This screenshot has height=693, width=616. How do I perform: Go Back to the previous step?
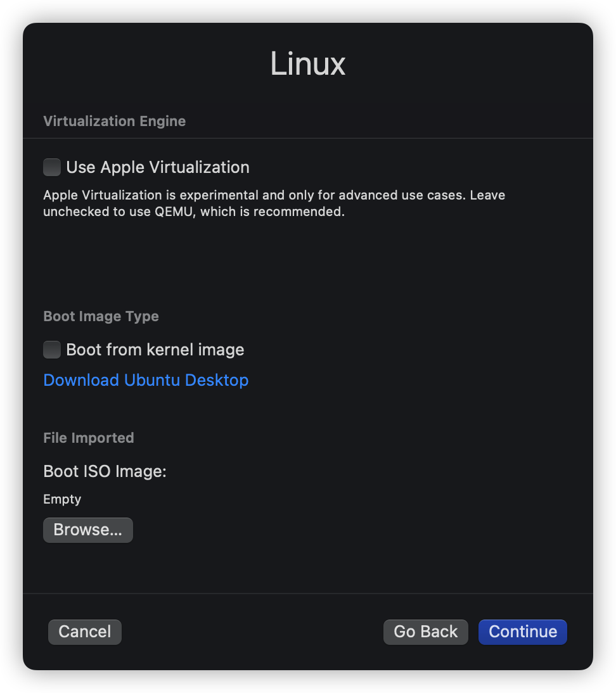pos(425,632)
